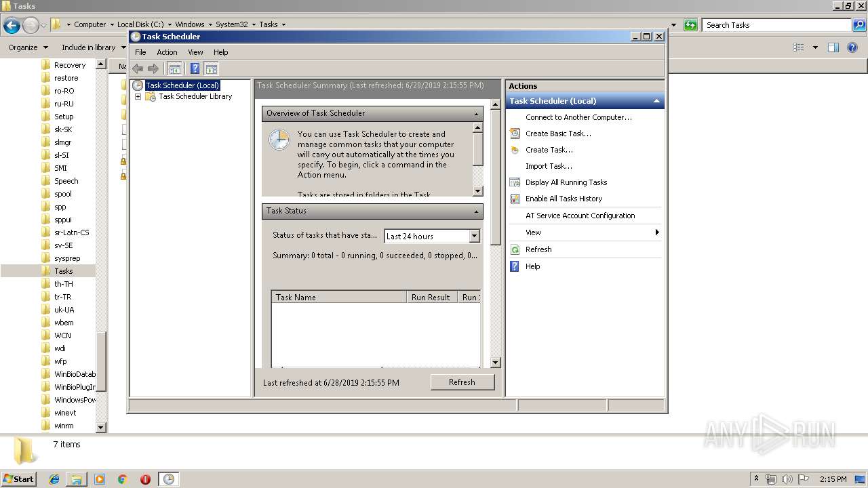Click the Back arrow in Task Scheduler toolbar
The image size is (868, 488).
[x=138, y=68]
